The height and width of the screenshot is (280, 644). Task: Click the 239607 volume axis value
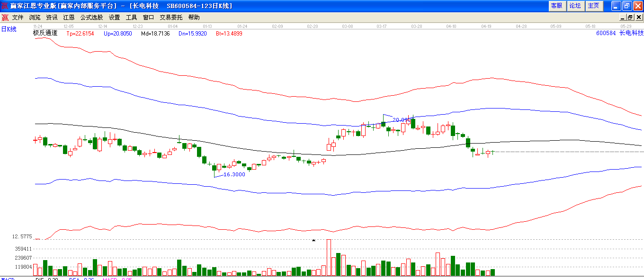[x=23, y=258]
